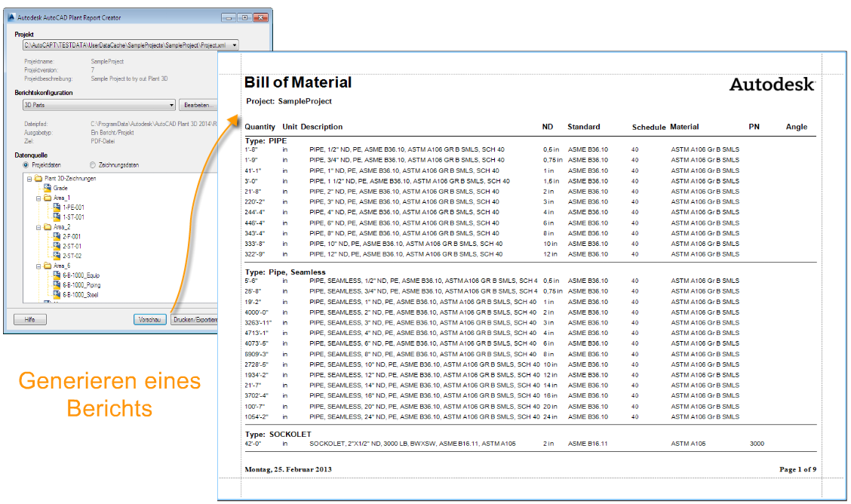Click the 6-B-1000_Steel drawing icon
The image size is (851, 504).
coord(57,294)
